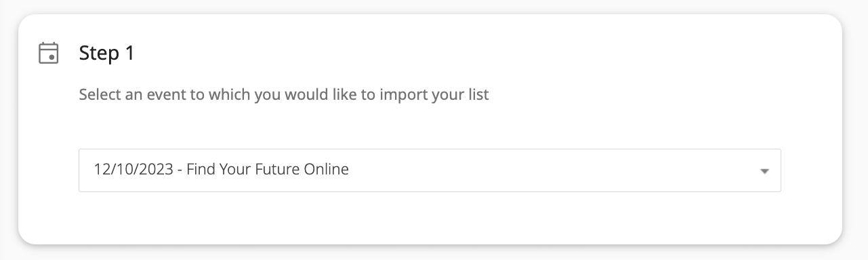This screenshot has height=260, width=868.
Task: Select the Step 1 heading
Action: [106, 53]
